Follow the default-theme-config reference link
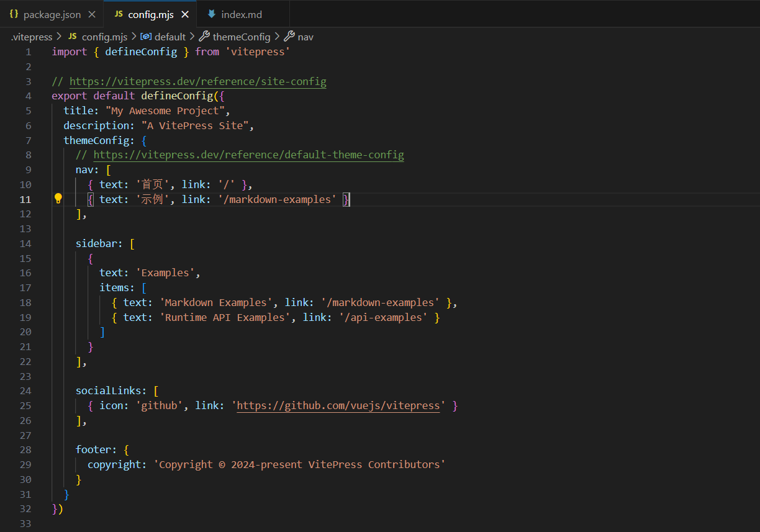Viewport: 760px width, 532px height. 249,155
